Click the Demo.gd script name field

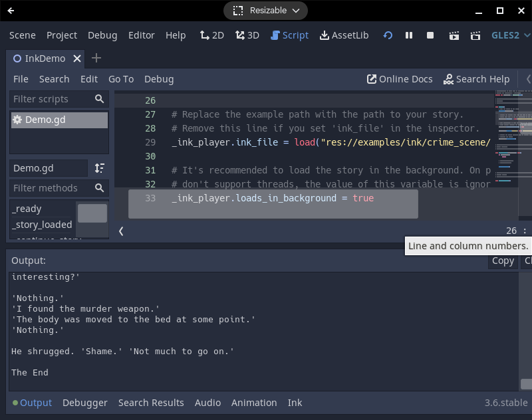48,168
